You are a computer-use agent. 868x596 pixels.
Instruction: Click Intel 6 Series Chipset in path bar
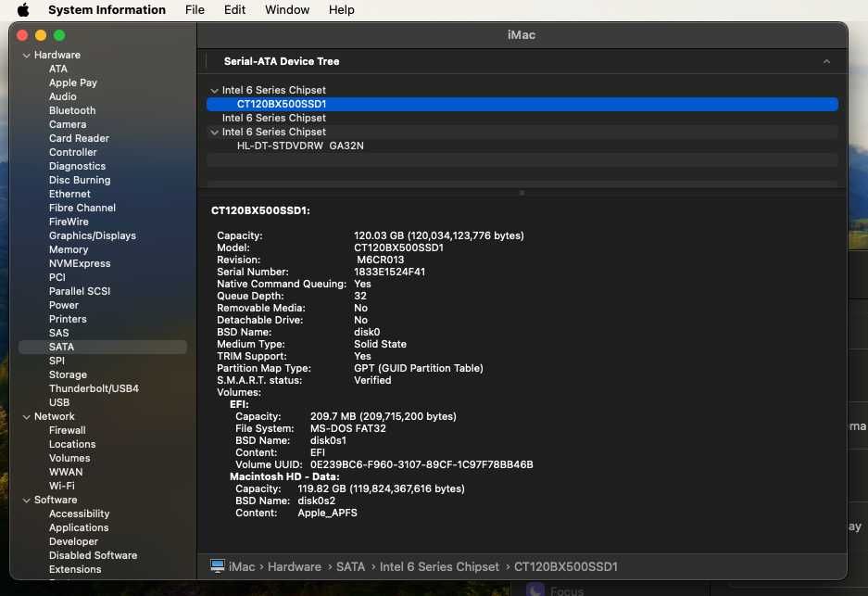click(x=439, y=566)
